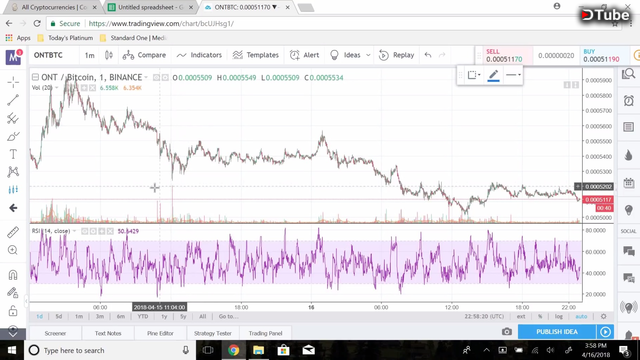The width and height of the screenshot is (640, 360).
Task: Pick the pencil line color
Action: tap(493, 75)
